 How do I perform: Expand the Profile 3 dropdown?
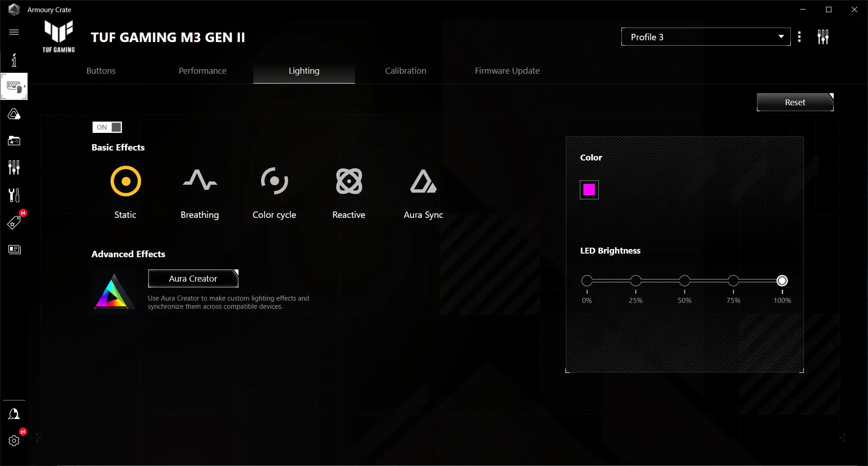[x=706, y=37]
